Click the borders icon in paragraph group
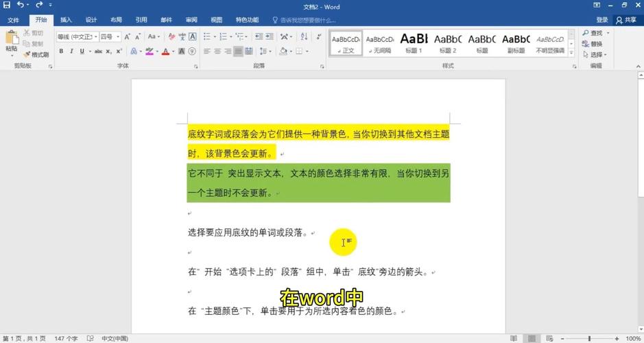Viewport: 644px width, 343px height. click(299, 51)
